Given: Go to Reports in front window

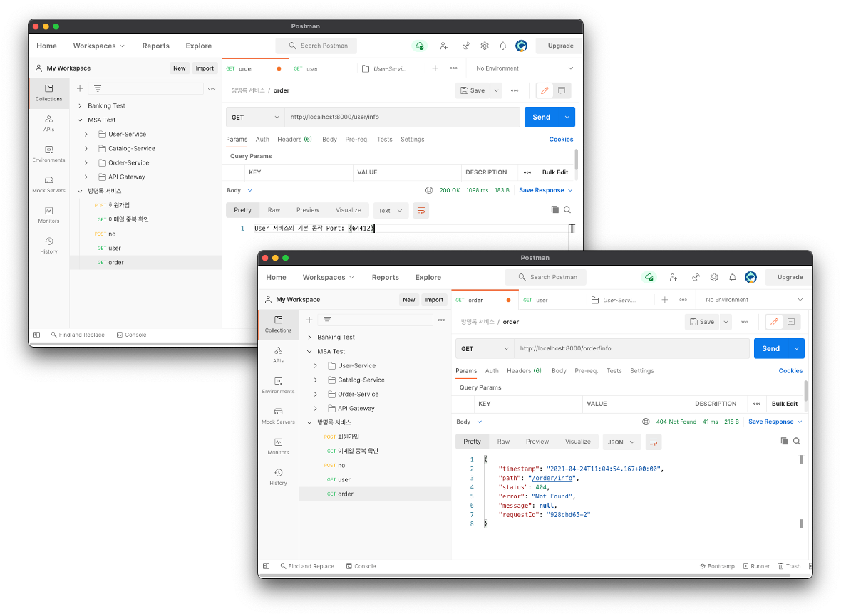Looking at the screenshot, I should (385, 277).
